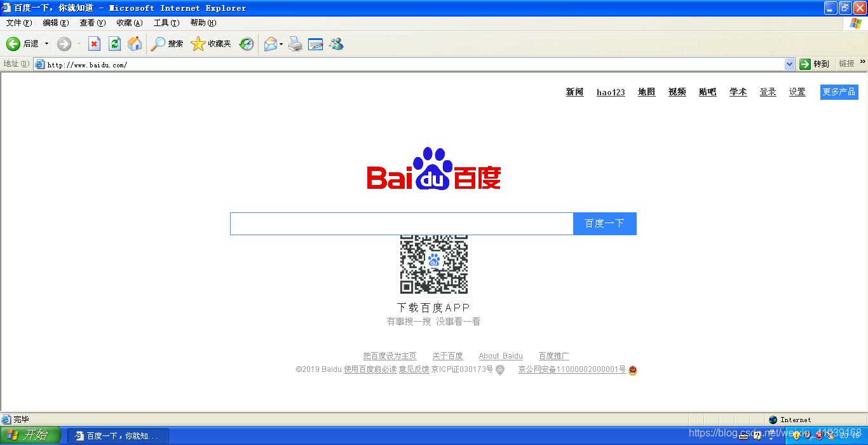Click the Baidu APP QR code image
Screen dimensions: 868x445
(x=434, y=264)
